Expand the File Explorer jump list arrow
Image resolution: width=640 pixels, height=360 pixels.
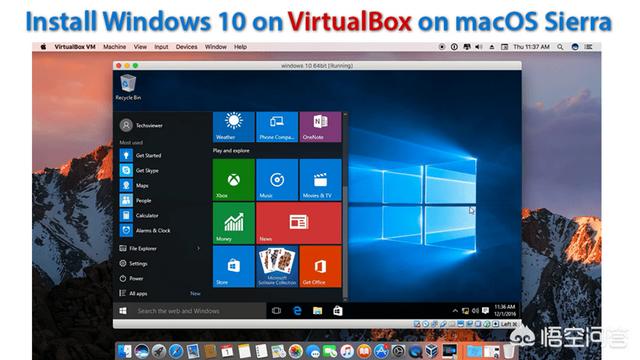click(x=198, y=248)
